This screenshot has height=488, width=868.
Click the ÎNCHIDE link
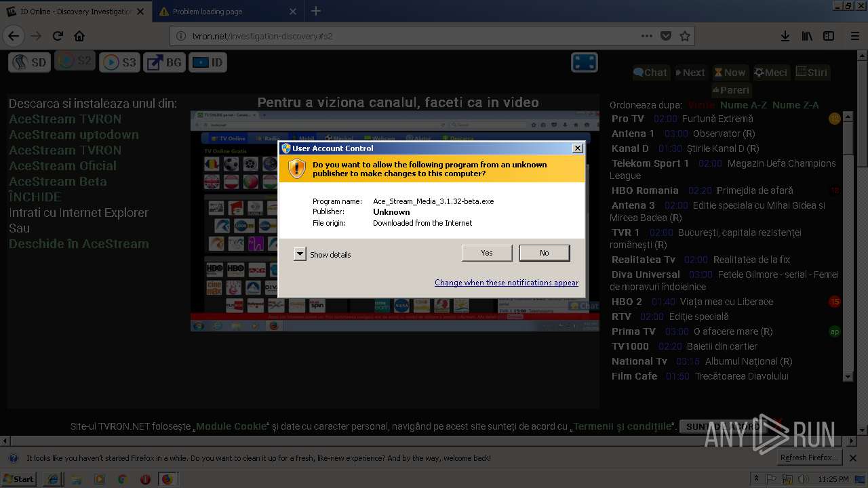pyautogui.click(x=35, y=197)
